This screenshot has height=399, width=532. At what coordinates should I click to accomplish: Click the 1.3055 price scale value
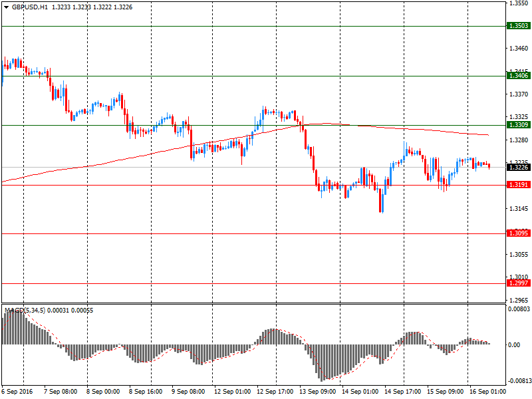point(519,254)
